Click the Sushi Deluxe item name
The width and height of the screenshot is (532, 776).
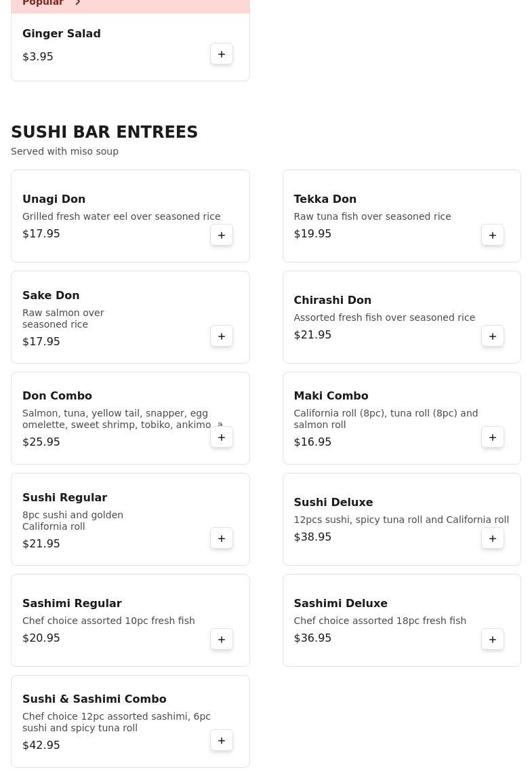(333, 503)
